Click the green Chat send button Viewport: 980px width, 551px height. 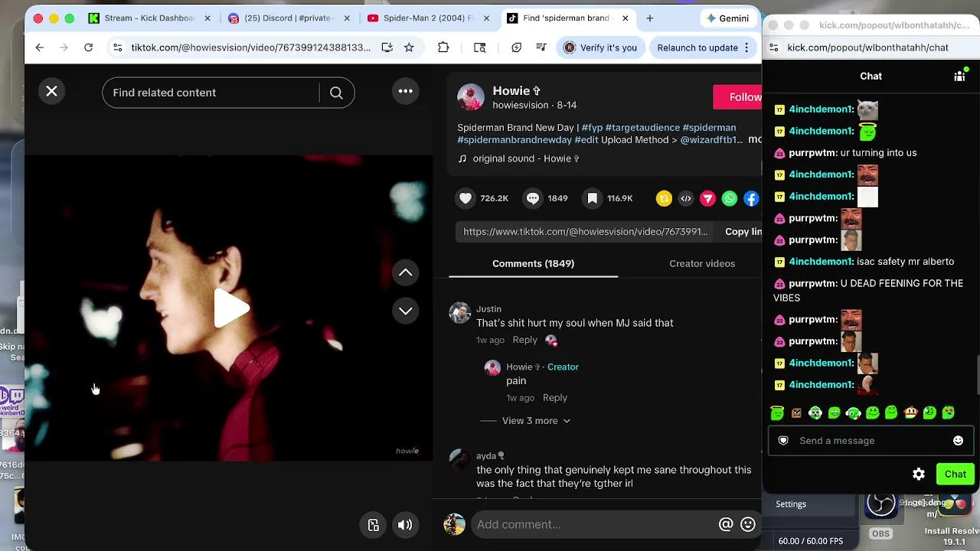[955, 474]
